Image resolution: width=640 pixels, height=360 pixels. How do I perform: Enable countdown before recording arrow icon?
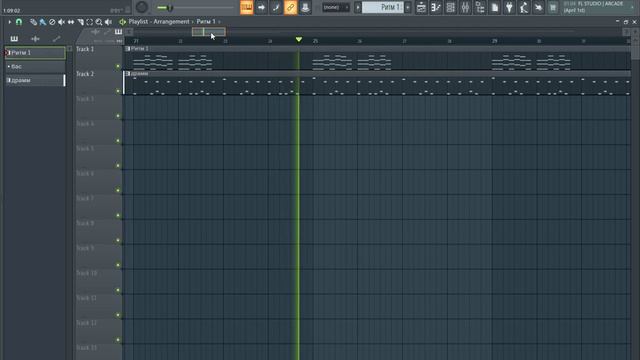261,7
